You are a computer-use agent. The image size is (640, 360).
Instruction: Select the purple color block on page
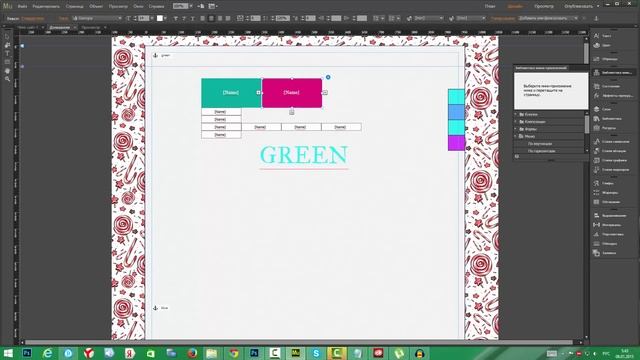[456, 143]
